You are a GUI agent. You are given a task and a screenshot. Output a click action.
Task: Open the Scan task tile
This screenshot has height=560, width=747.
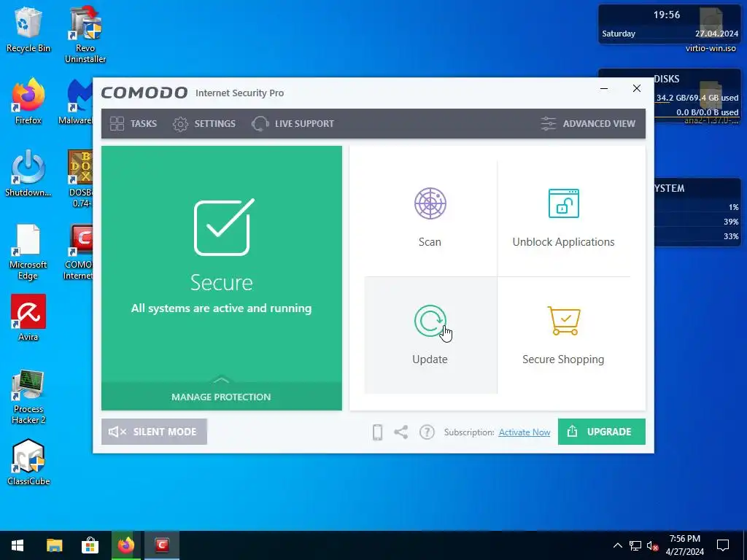coord(430,218)
